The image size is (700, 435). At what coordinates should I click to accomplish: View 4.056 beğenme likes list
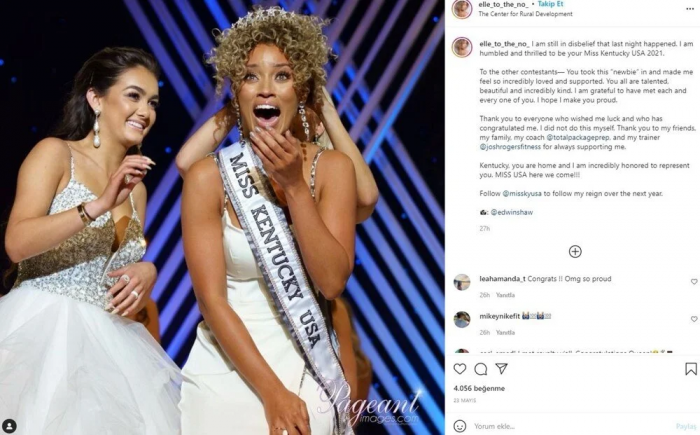click(479, 388)
